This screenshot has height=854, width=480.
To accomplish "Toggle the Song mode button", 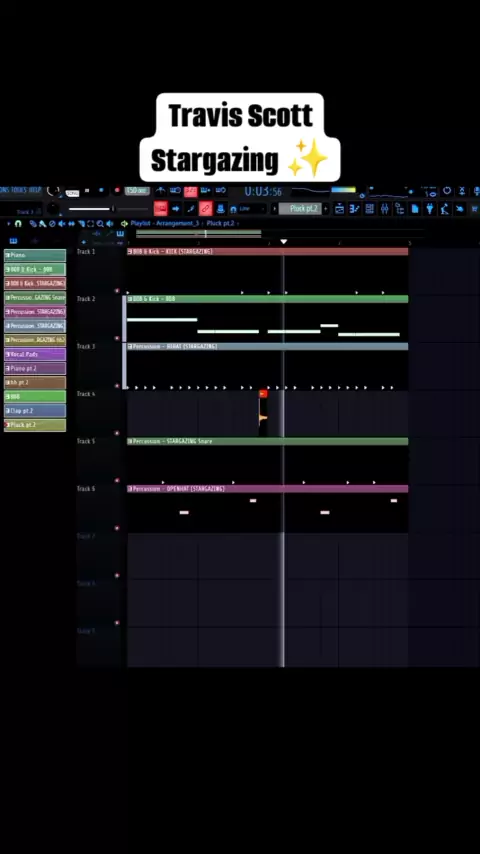I will coord(72,193).
